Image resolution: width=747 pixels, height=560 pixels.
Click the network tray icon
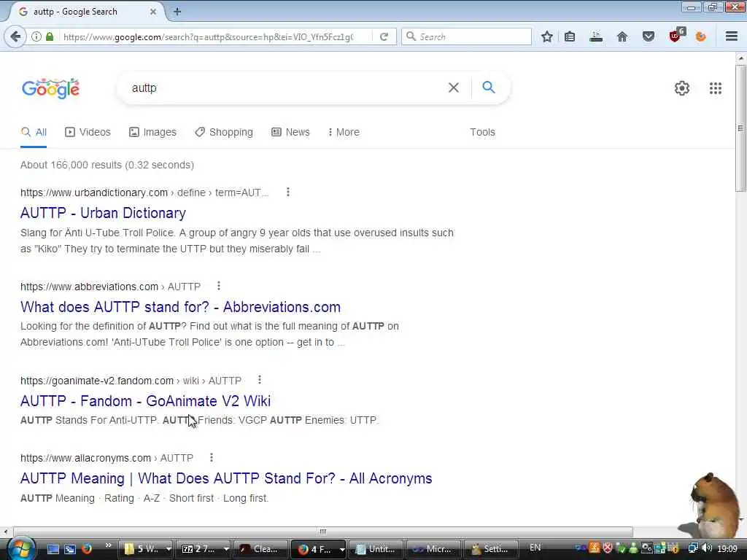pyautogui.click(x=694, y=548)
